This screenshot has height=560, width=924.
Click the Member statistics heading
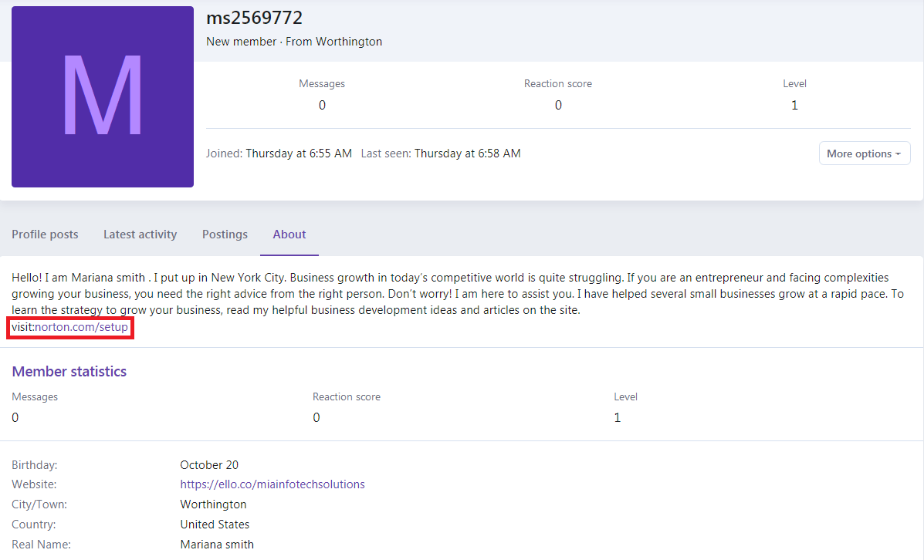click(69, 372)
